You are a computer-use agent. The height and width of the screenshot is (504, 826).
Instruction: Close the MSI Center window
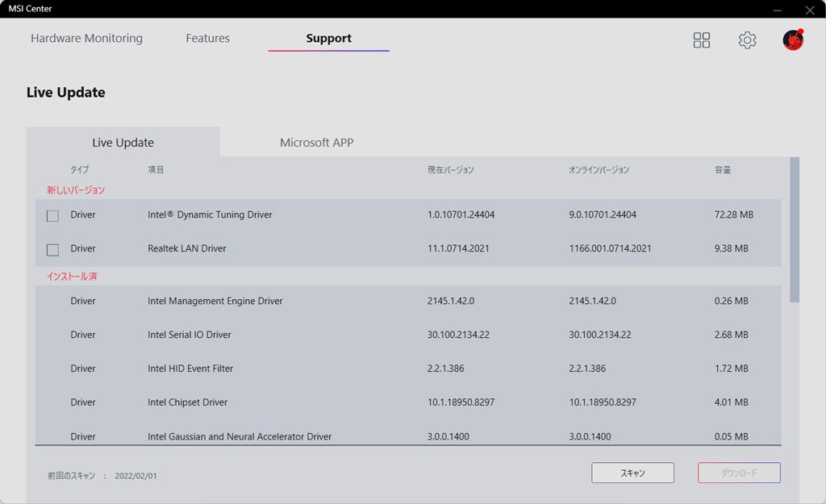click(810, 10)
